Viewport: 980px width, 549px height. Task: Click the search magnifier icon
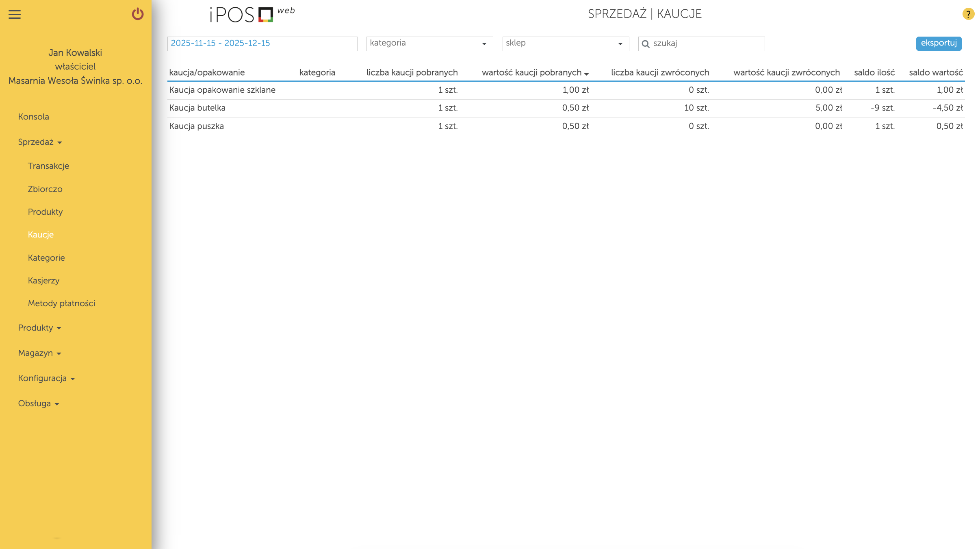tap(646, 44)
